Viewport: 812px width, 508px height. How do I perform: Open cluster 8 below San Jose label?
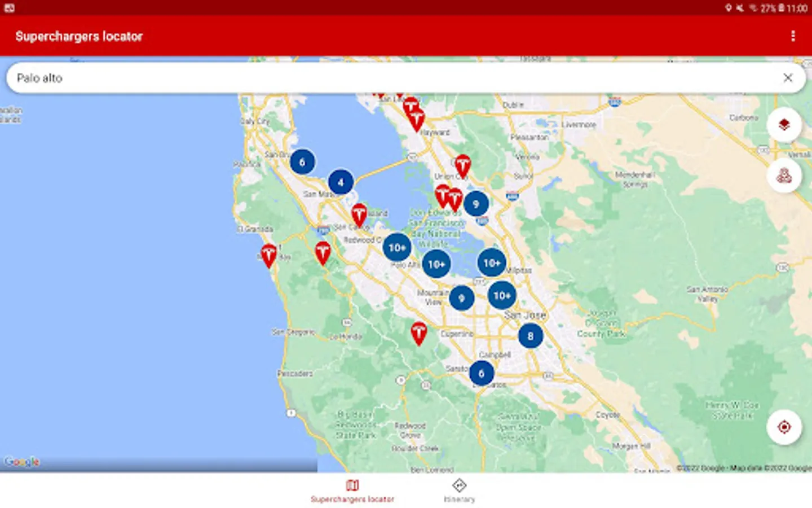click(x=530, y=336)
